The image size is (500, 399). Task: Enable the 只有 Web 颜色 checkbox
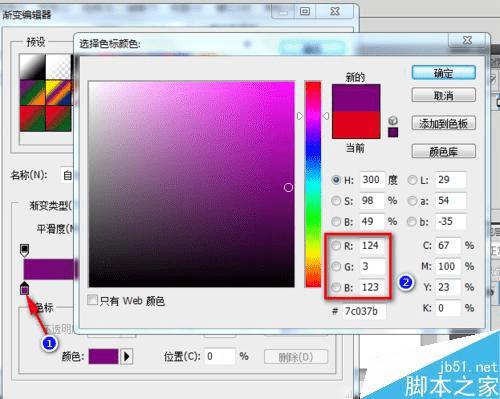[92, 300]
